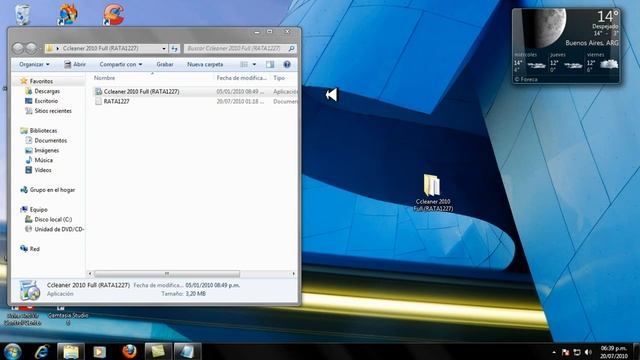This screenshot has width=640, height=360.
Task: Click the search magnifier icon
Action: tap(291, 49)
